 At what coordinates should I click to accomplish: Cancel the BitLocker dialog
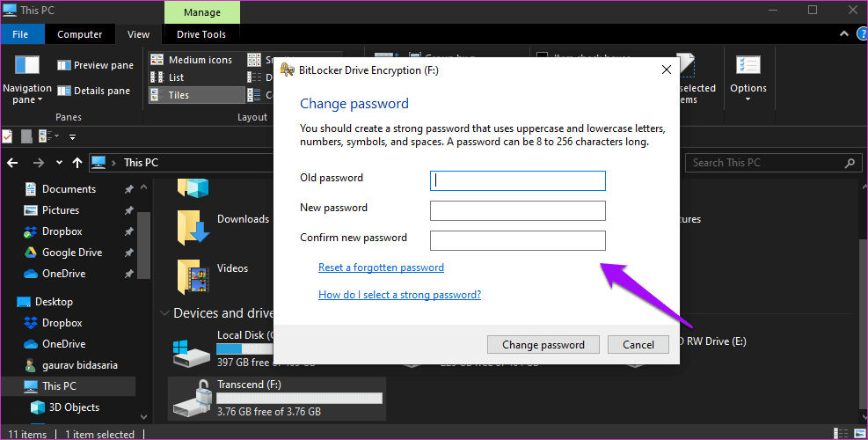point(638,345)
